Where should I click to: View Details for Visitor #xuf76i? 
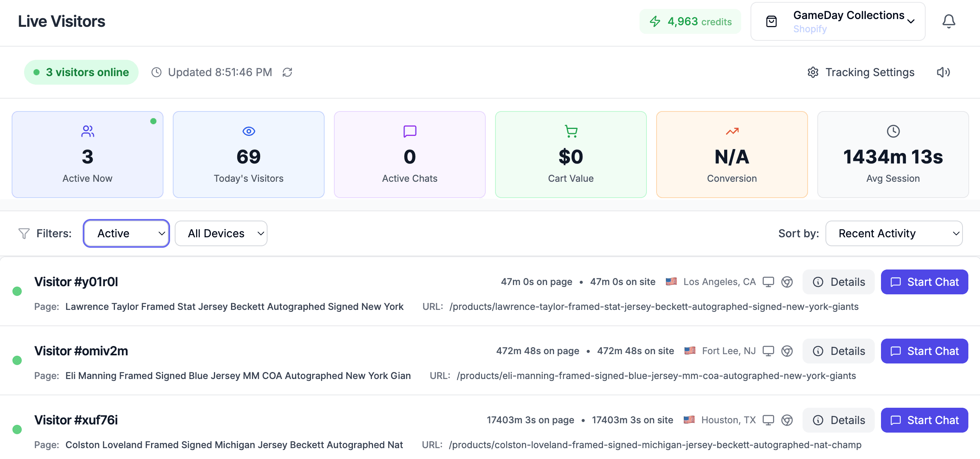click(839, 420)
